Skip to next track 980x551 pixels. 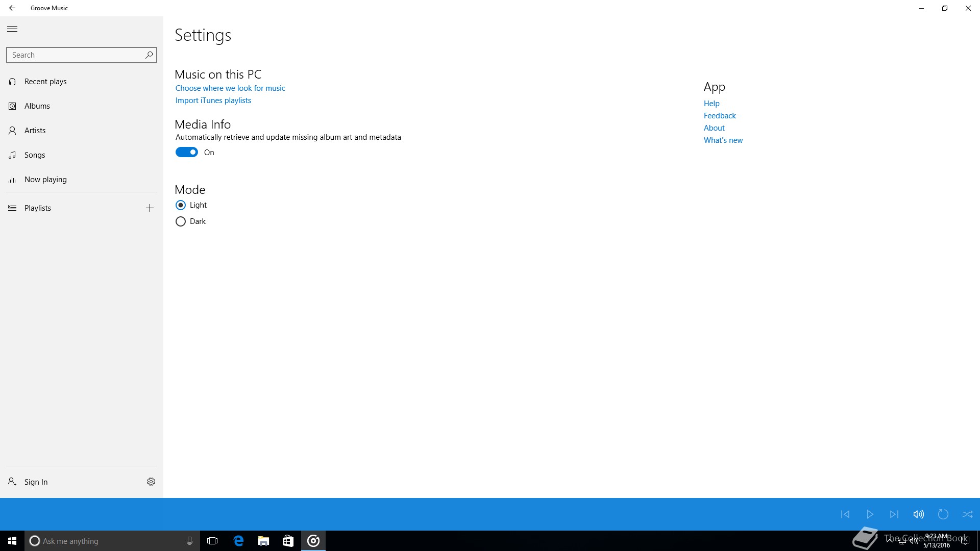point(894,514)
